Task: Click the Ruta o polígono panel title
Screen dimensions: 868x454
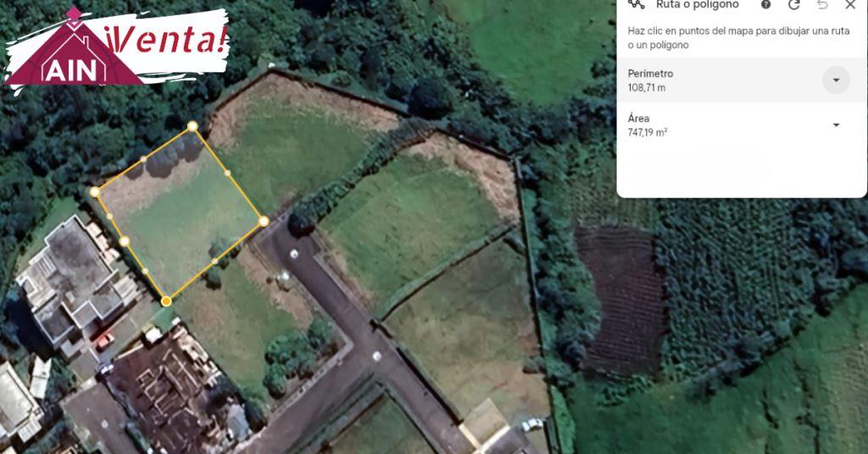Action: [698, 5]
